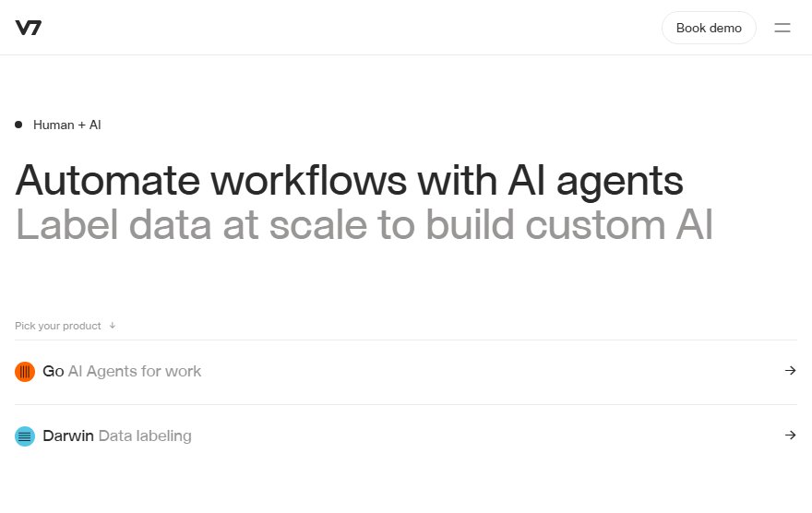Click the blue Darwin product icon
812x513 pixels.
click(25, 436)
